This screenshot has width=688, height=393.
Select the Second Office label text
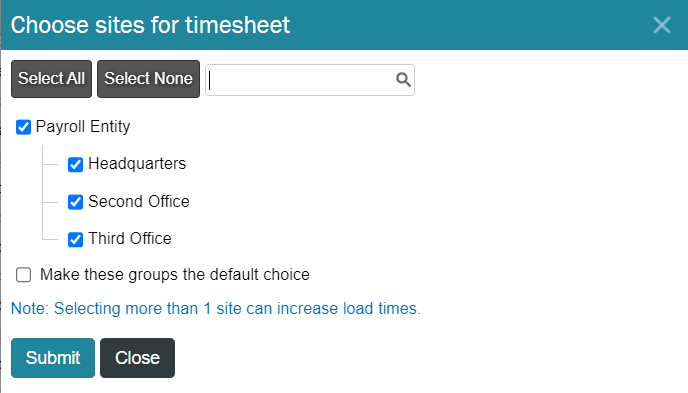point(139,201)
